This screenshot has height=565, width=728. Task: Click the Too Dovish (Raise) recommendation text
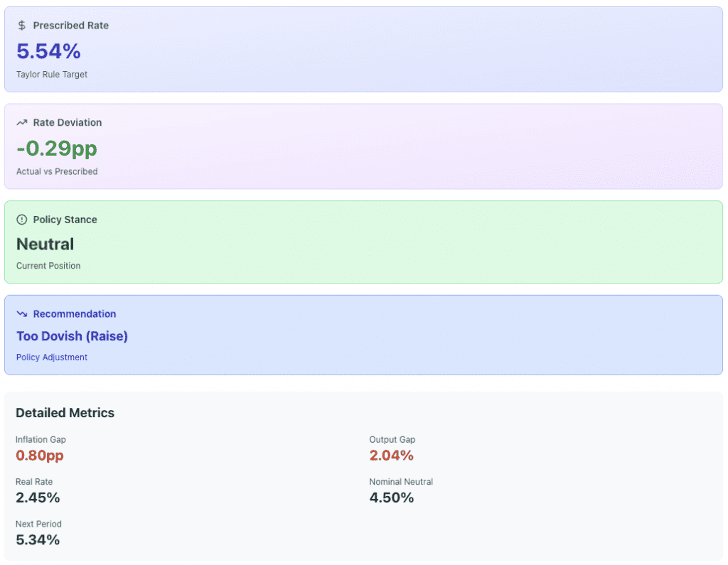(72, 336)
